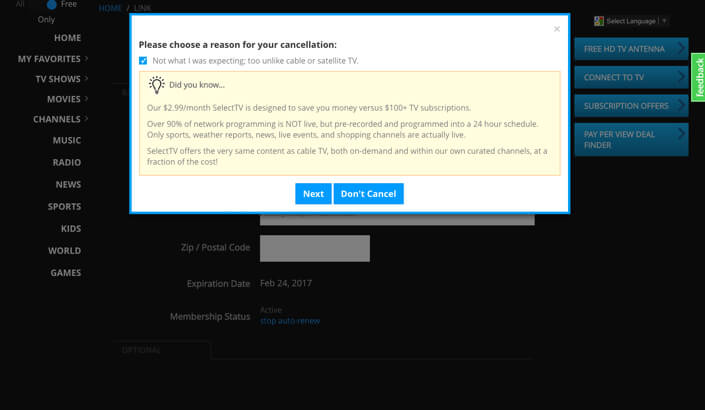Open the HOME item in the sidebar
Screen dimensions: 705x410
point(67,38)
